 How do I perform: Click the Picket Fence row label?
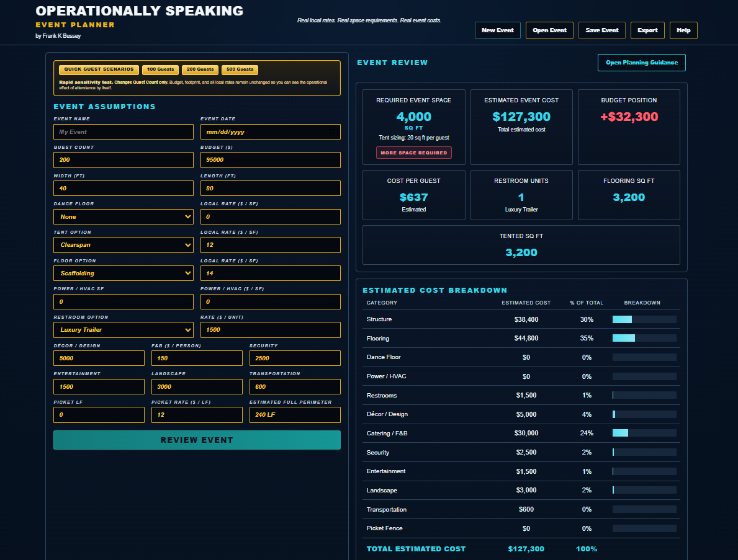point(385,528)
